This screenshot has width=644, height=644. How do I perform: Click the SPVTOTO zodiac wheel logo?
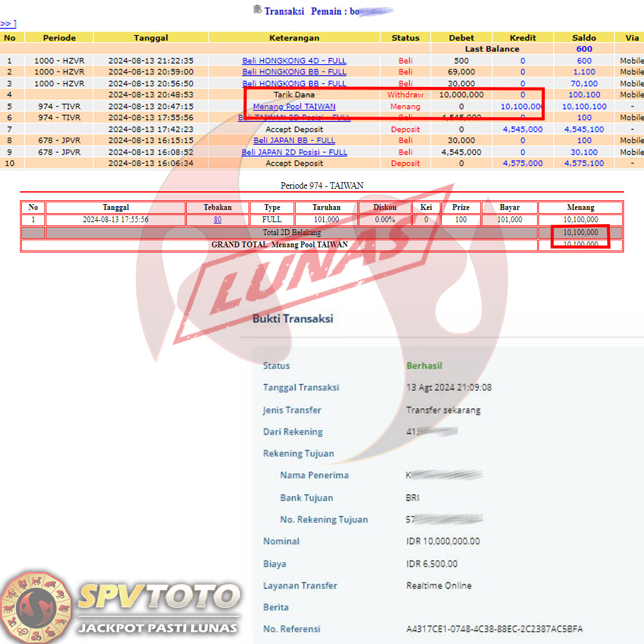(35, 605)
